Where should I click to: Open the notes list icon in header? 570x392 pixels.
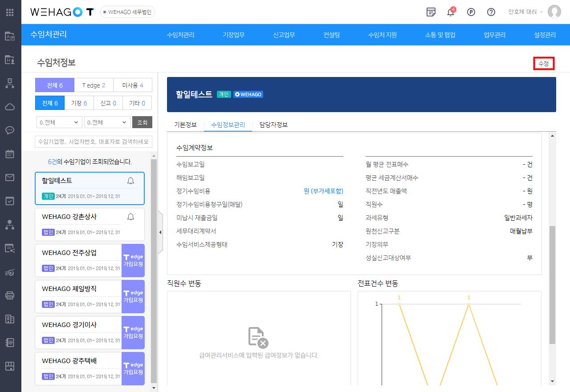click(x=431, y=12)
